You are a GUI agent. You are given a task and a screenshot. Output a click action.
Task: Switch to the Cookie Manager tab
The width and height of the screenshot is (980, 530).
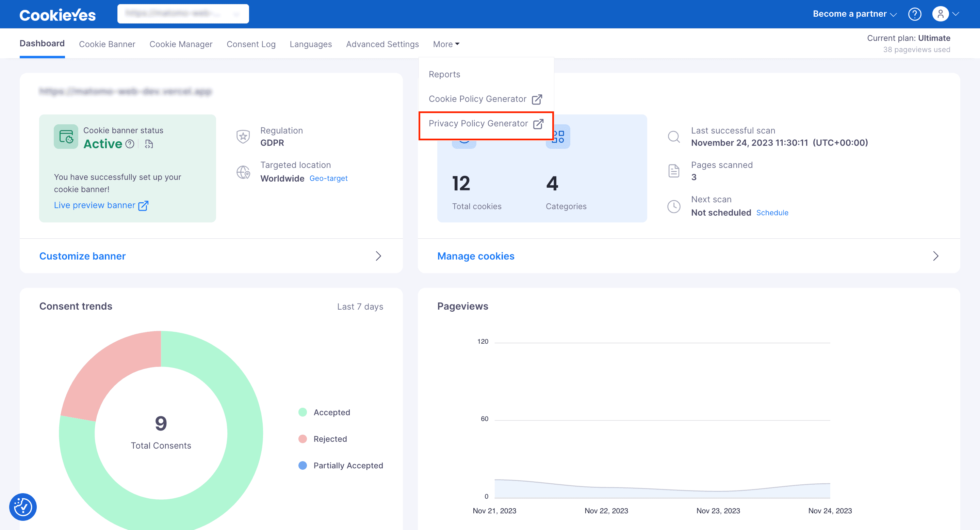(181, 44)
